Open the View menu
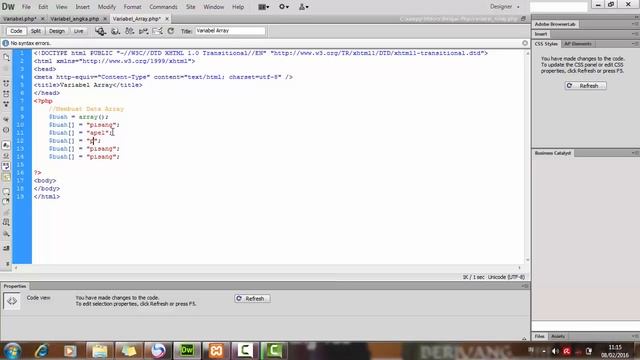Image resolution: width=640 pixels, height=360 pixels. point(61,7)
